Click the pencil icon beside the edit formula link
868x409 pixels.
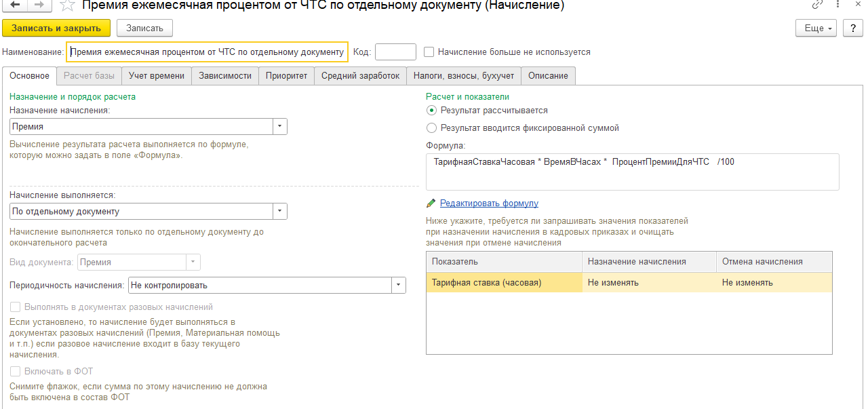[x=431, y=203]
